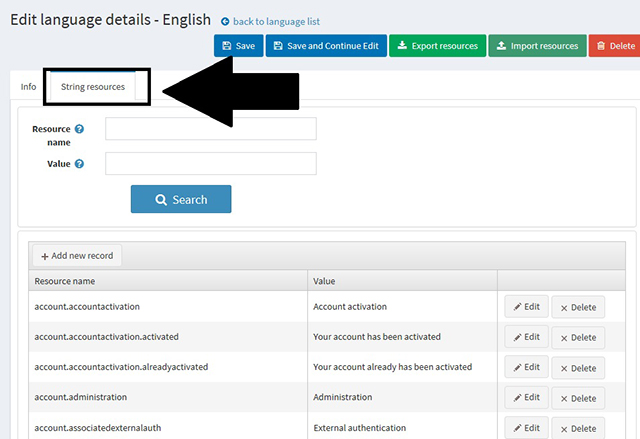This screenshot has height=439, width=640.
Task: Click 'Your account already has been activated' value
Action: 402,367
